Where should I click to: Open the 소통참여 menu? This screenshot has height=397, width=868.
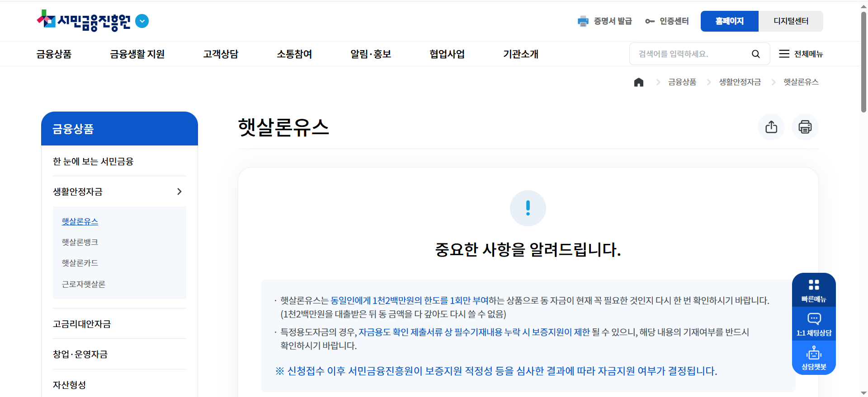(x=294, y=54)
